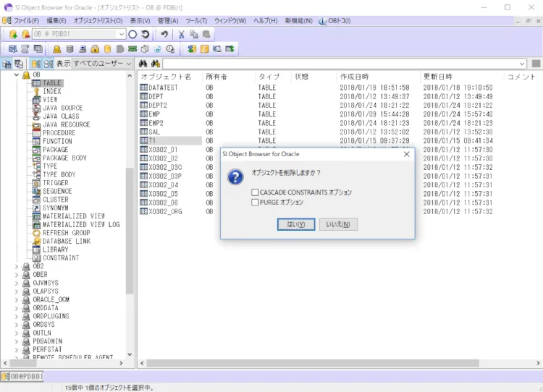Open the ファイル(F) menu

26,21
